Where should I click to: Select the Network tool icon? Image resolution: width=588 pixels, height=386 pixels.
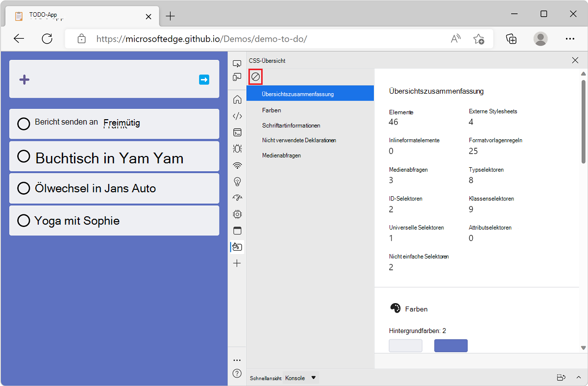click(237, 165)
